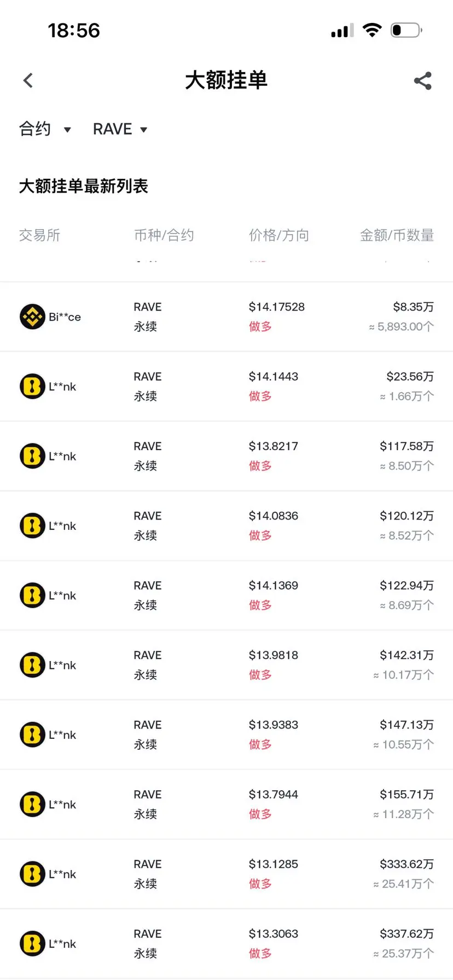Tap L**nk logo in $14.1443 row
This screenshot has height=980, width=453.
click(x=32, y=387)
